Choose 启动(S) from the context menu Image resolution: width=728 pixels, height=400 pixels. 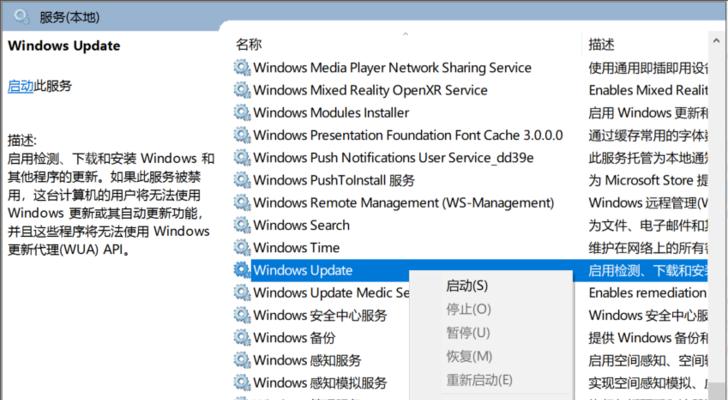coord(467,286)
